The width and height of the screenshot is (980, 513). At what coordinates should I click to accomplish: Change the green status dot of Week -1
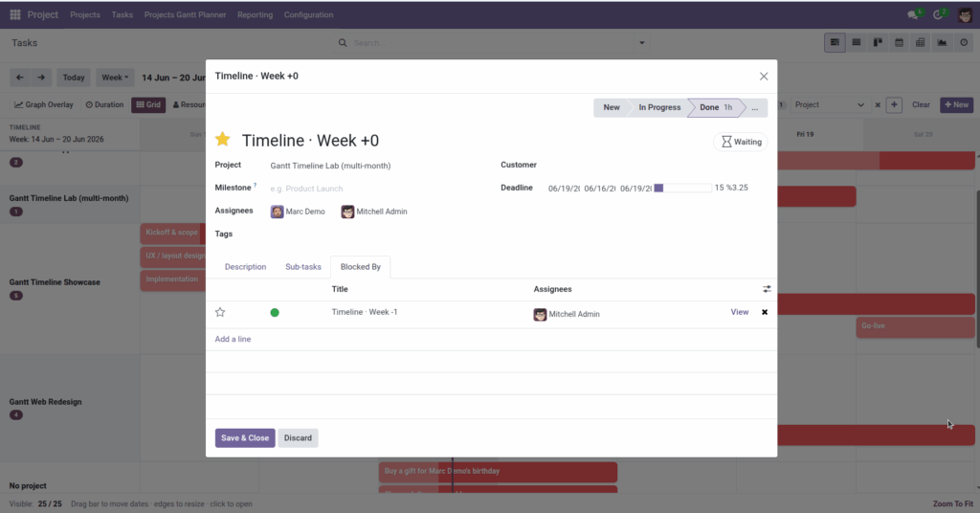tap(275, 312)
